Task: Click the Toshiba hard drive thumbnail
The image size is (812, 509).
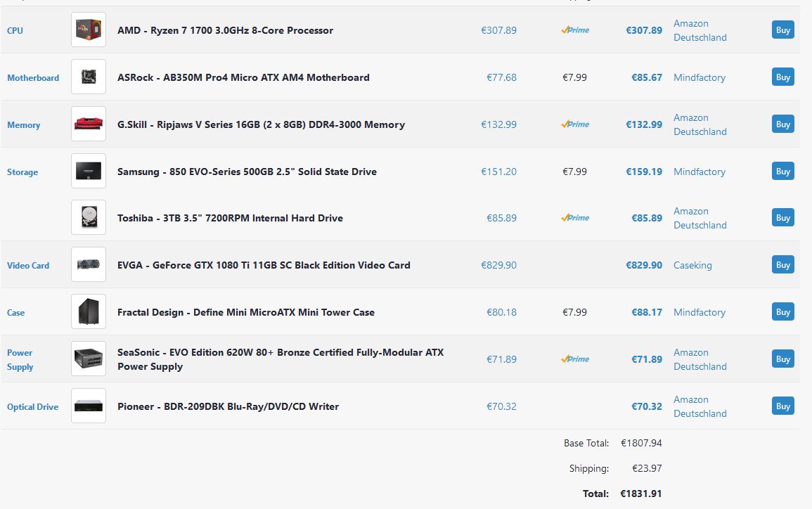Action: click(x=89, y=218)
